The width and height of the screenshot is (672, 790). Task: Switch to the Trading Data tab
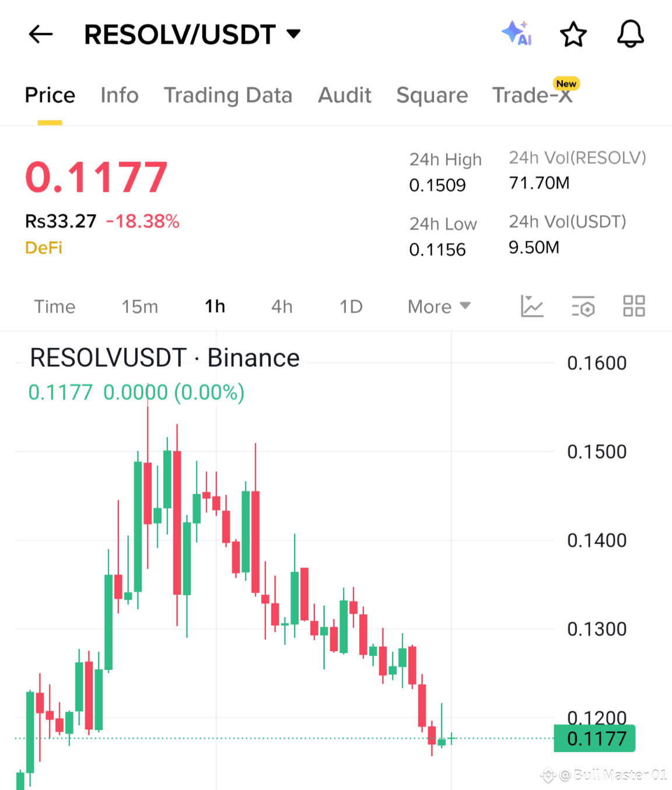(229, 95)
